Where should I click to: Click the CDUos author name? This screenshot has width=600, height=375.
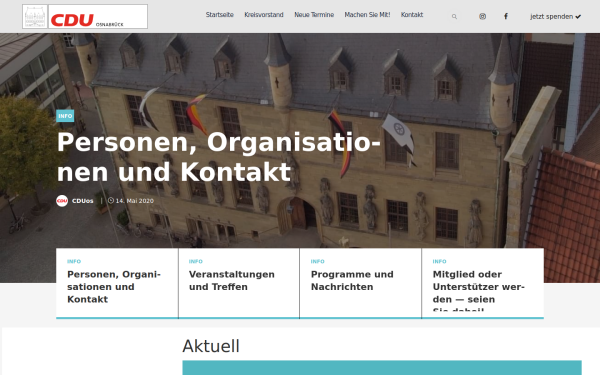(x=83, y=201)
